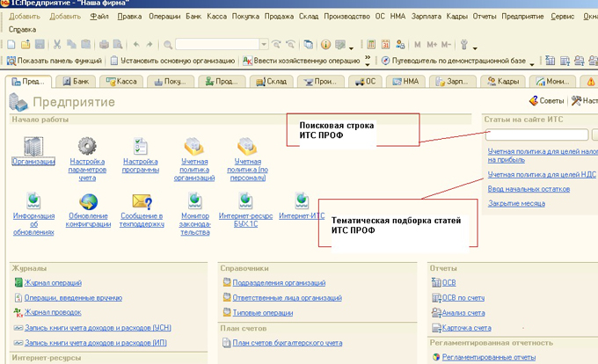The image size is (598, 364).
Task: Open the Журнал операций link
Action: click(53, 283)
